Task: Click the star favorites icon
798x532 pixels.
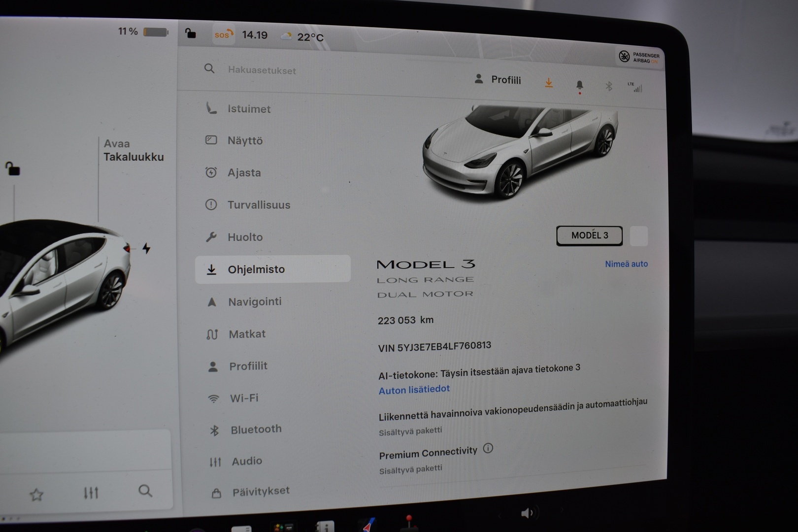Action: pyautogui.click(x=36, y=494)
